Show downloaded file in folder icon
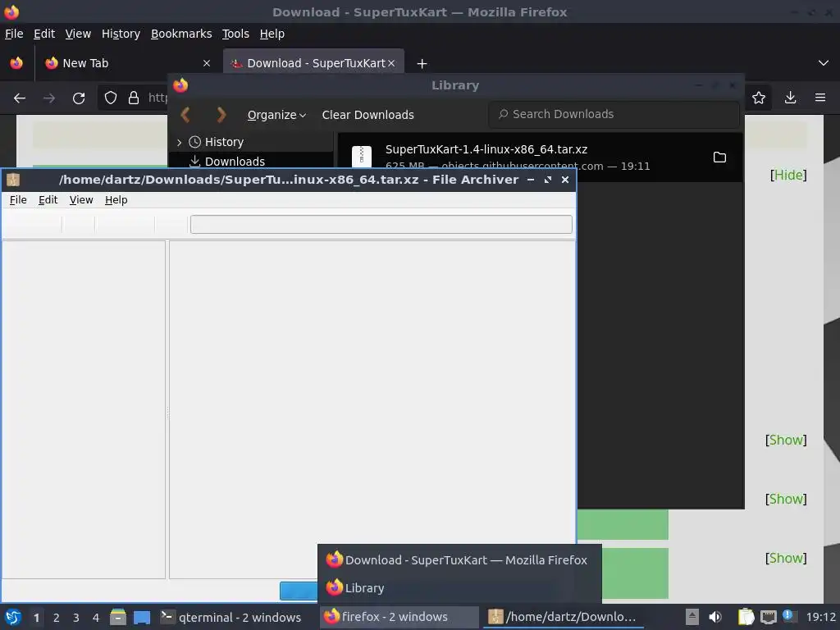Image resolution: width=840 pixels, height=630 pixels. coord(719,157)
